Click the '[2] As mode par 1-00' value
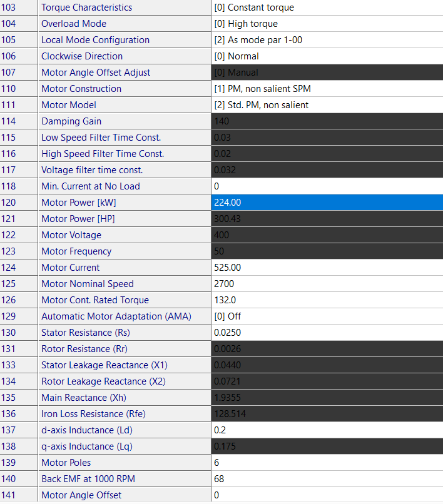Screen dimensions: 443x504 (x=258, y=40)
